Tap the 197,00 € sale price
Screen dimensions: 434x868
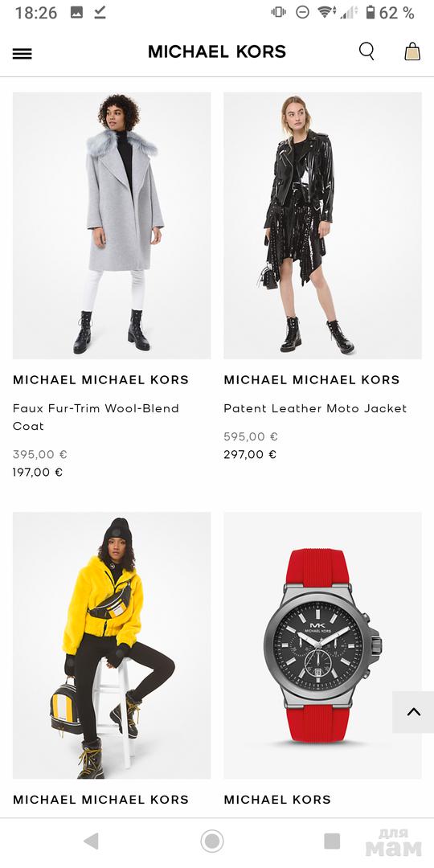[x=38, y=473]
